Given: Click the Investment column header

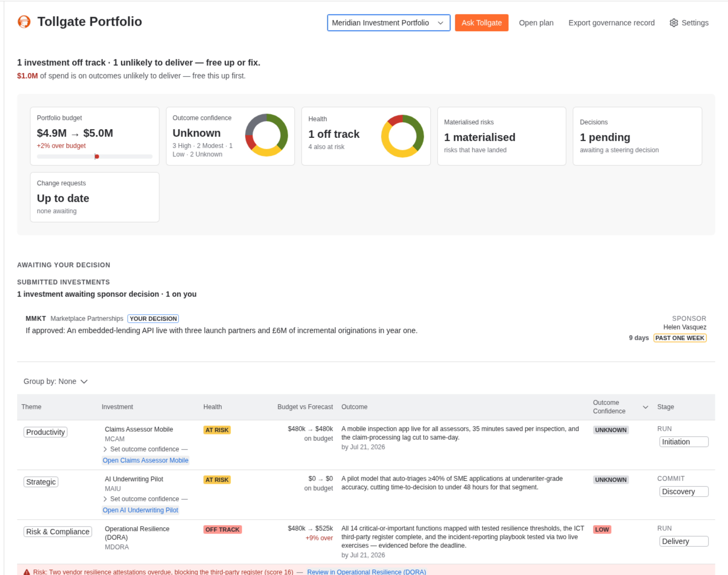Looking at the screenshot, I should (x=117, y=407).
